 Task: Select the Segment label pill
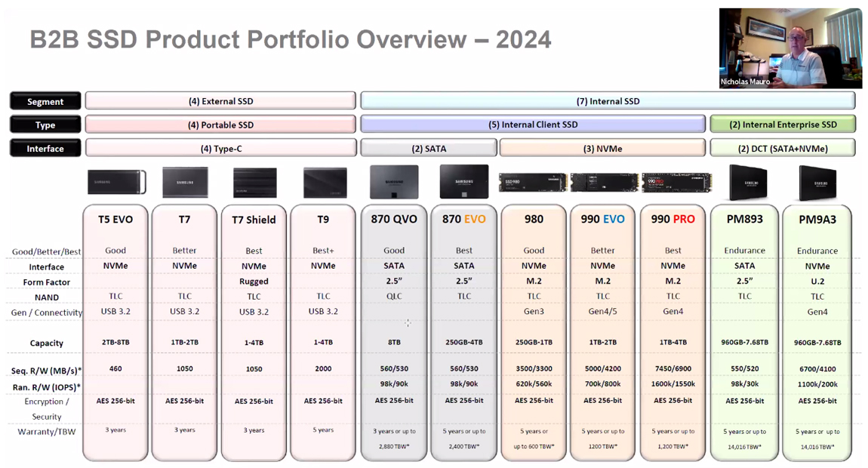[x=45, y=100]
